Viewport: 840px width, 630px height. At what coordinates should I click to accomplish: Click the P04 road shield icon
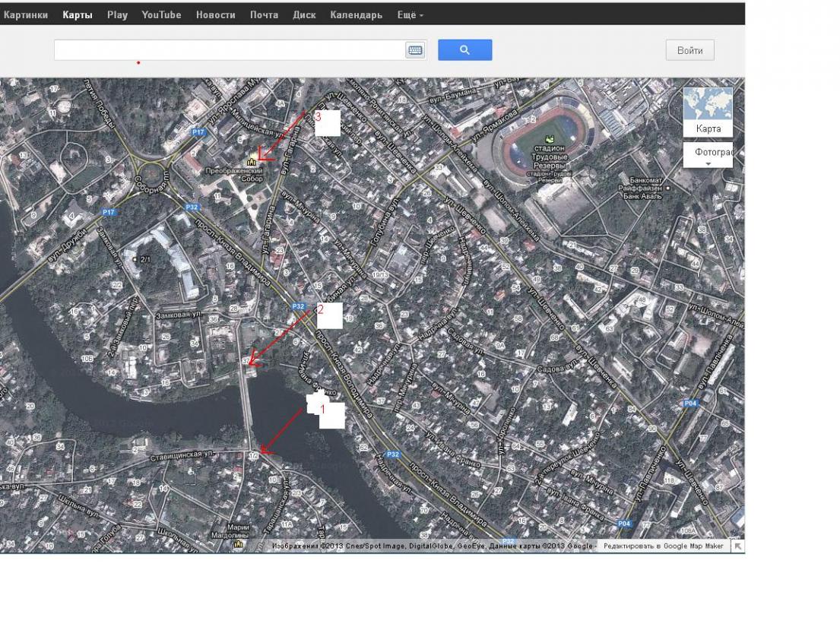tap(690, 403)
